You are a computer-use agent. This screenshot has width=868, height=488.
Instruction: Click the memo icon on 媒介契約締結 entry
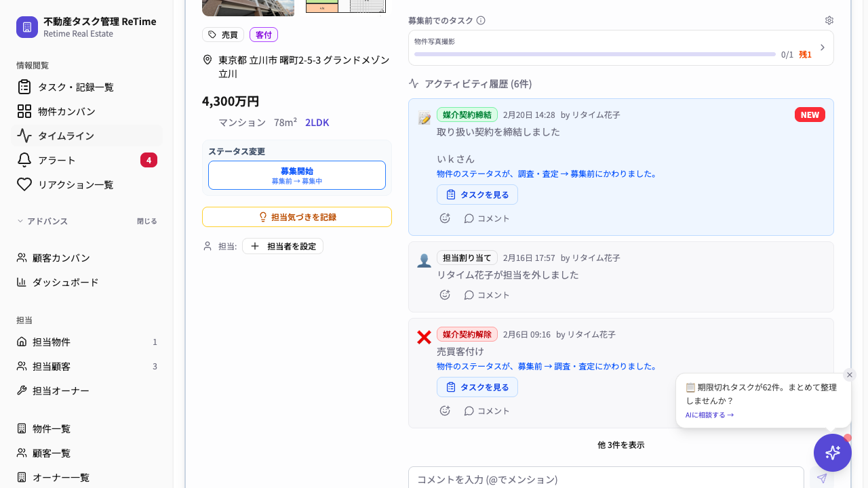424,119
